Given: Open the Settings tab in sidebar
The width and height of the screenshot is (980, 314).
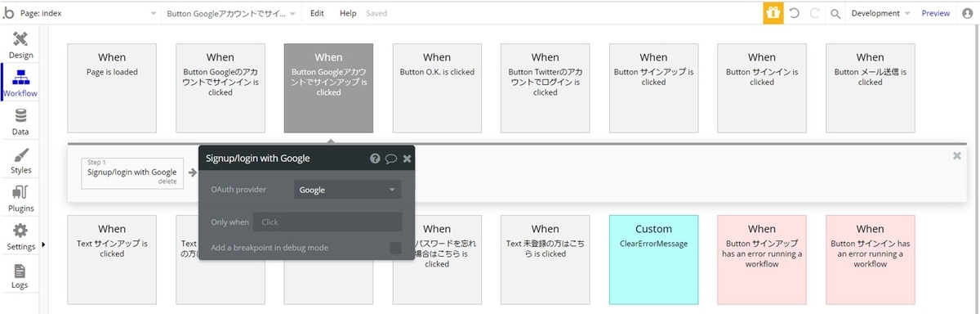Looking at the screenshot, I should click(x=20, y=236).
